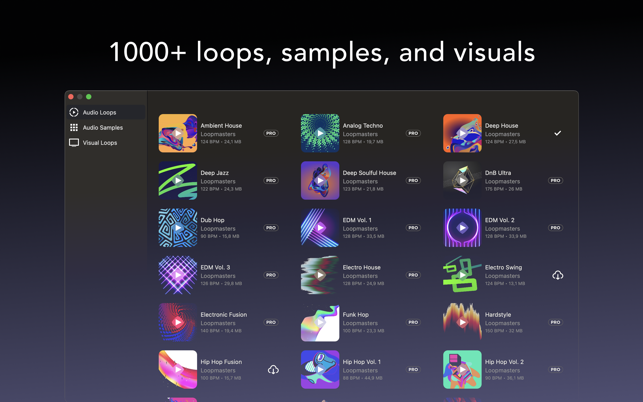Open Visual Loops in the sidebar
This screenshot has width=643, height=402.
click(x=106, y=143)
